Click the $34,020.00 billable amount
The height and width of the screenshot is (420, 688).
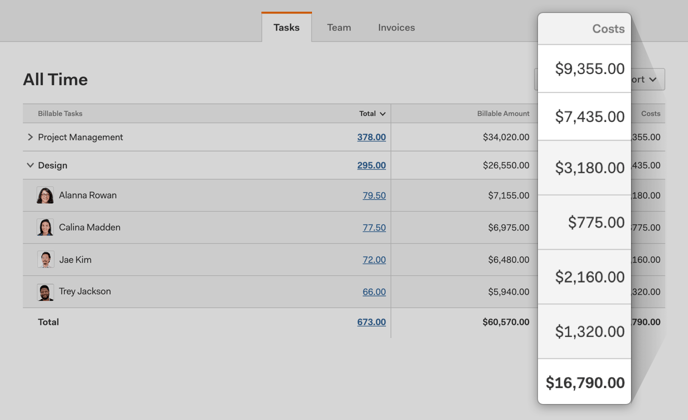506,137
